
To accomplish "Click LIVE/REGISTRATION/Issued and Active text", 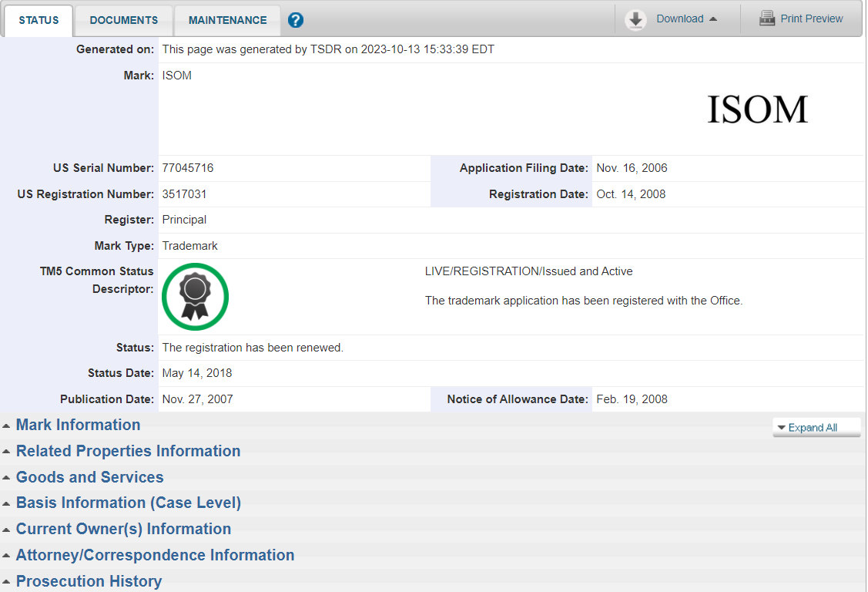I will (528, 271).
